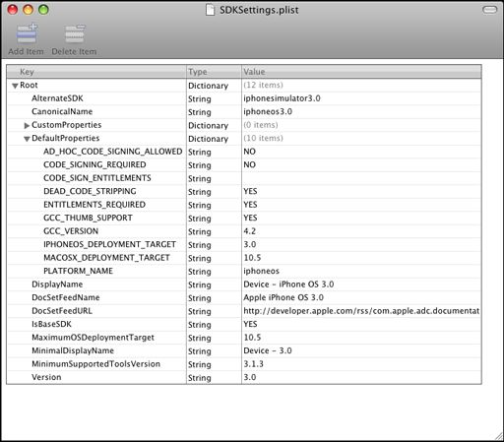Click the 4.2 value of GCC_VERSION
The width and height of the screenshot is (504, 442).
[249, 231]
